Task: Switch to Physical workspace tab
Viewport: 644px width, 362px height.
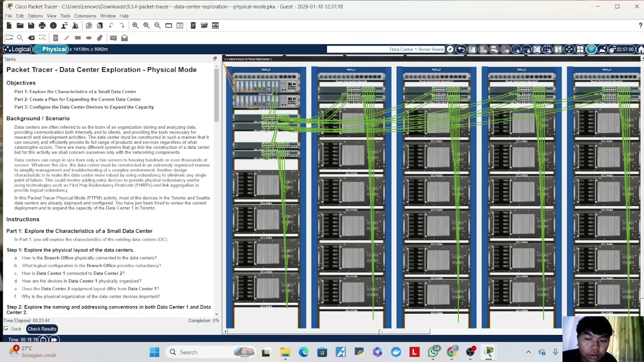Action: coord(51,49)
